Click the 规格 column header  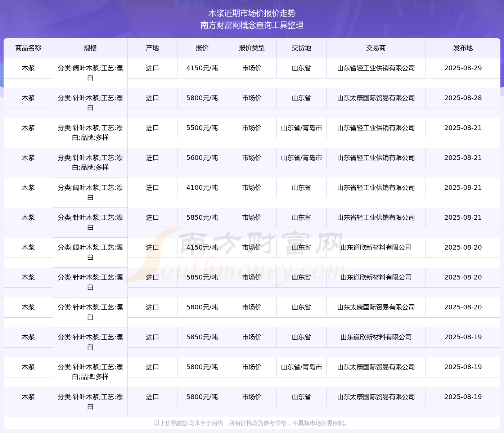point(90,48)
